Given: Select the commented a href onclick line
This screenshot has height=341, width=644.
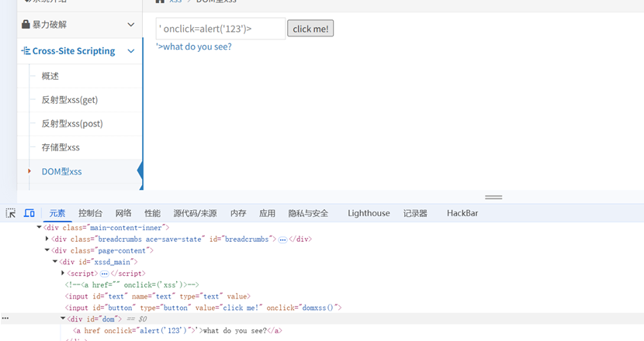Looking at the screenshot, I should pos(132,284).
